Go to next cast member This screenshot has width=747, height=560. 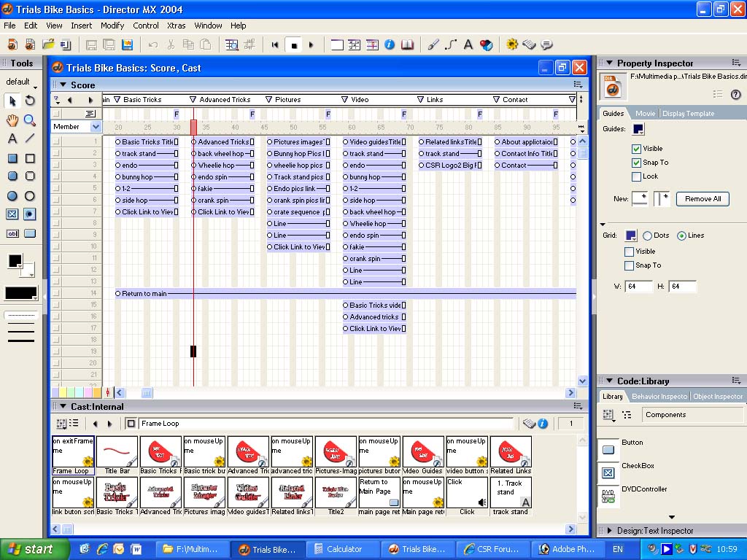[x=110, y=424]
